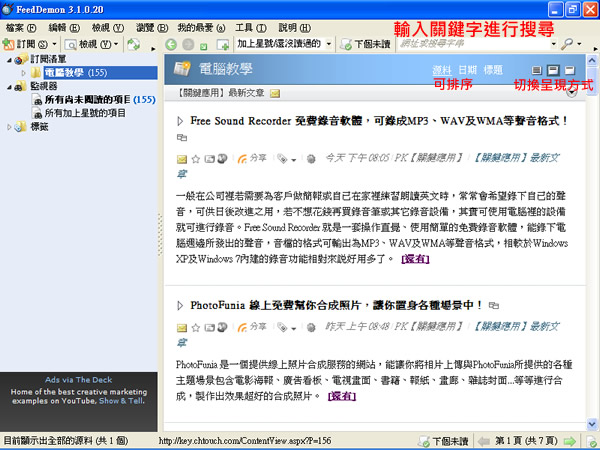Switch to the last, rightmost view icon
The image size is (600, 450).
pos(570,70)
